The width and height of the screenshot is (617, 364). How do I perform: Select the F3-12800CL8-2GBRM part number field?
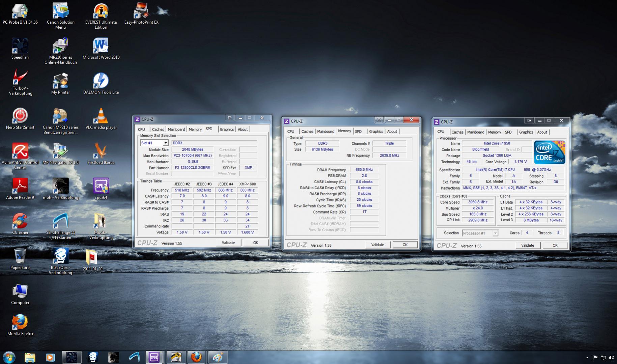pos(192,168)
